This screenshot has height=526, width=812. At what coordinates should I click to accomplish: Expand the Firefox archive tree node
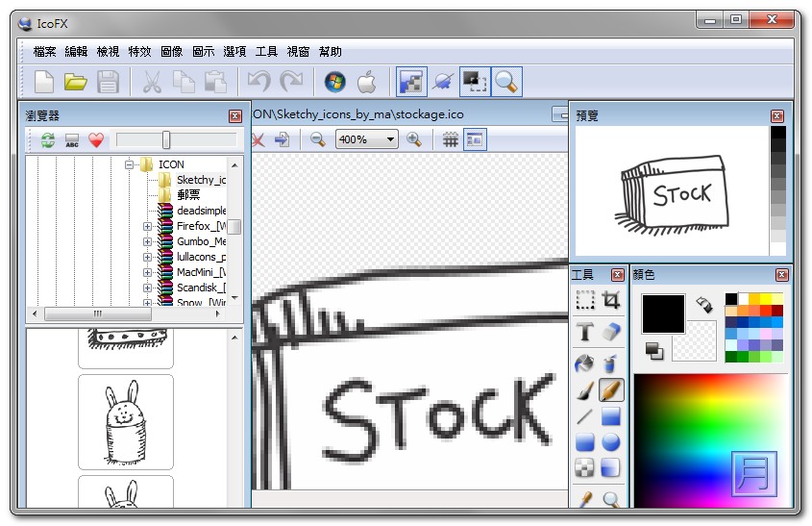148,227
